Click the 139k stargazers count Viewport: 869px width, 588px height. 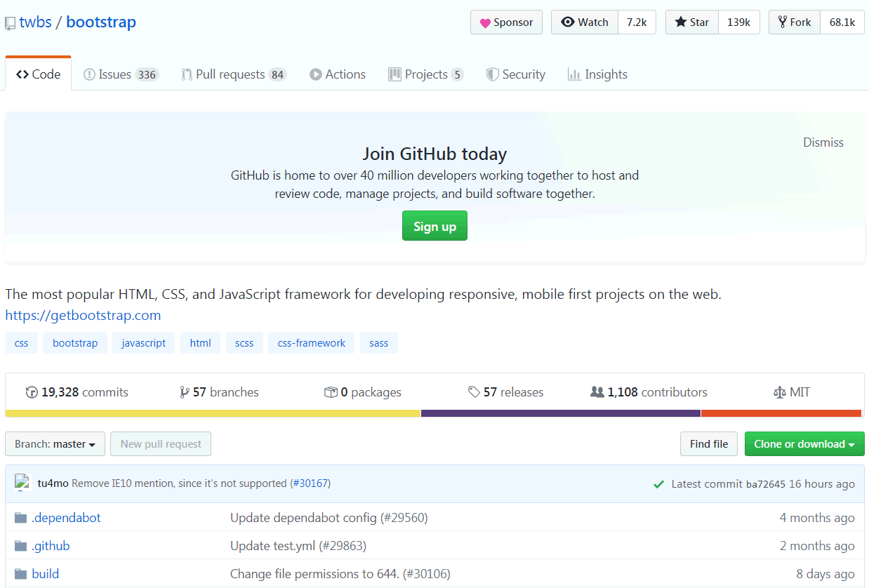[738, 22]
